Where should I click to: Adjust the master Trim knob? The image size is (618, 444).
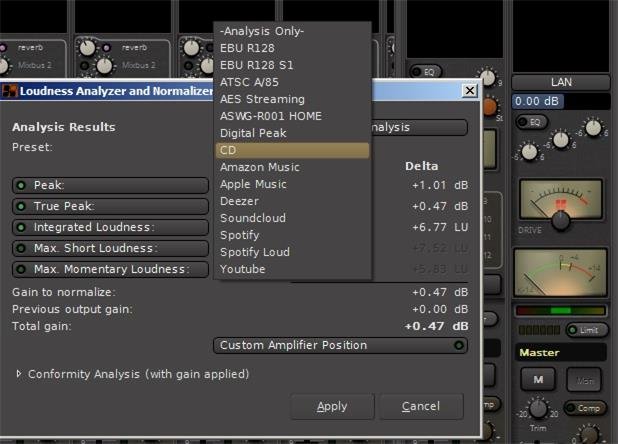pos(538,409)
